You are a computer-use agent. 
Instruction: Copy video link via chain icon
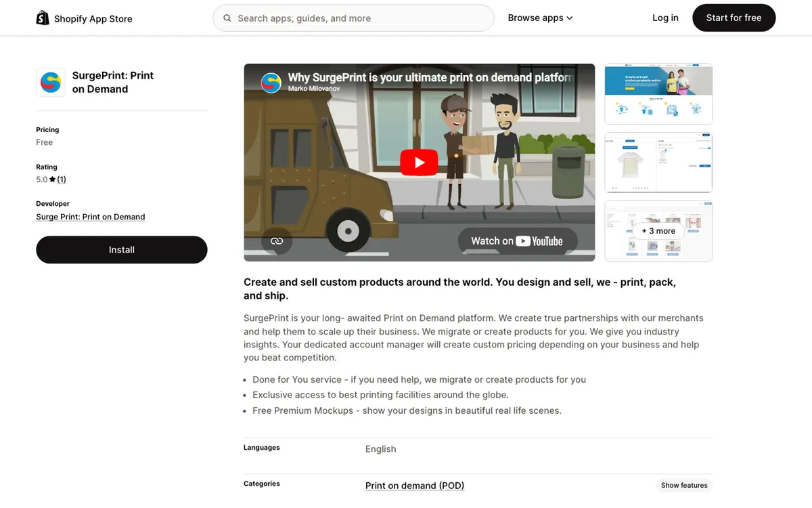pos(277,241)
